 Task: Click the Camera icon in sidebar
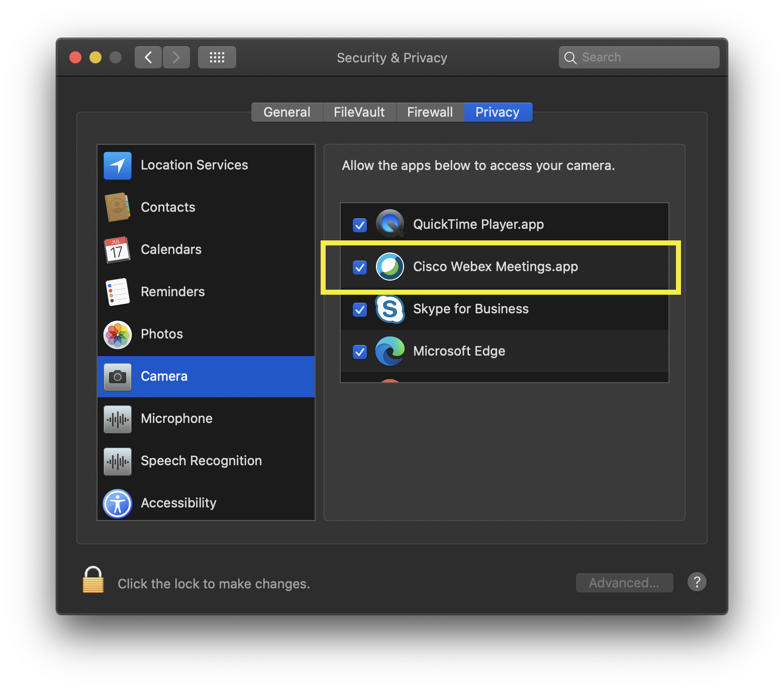pos(118,377)
